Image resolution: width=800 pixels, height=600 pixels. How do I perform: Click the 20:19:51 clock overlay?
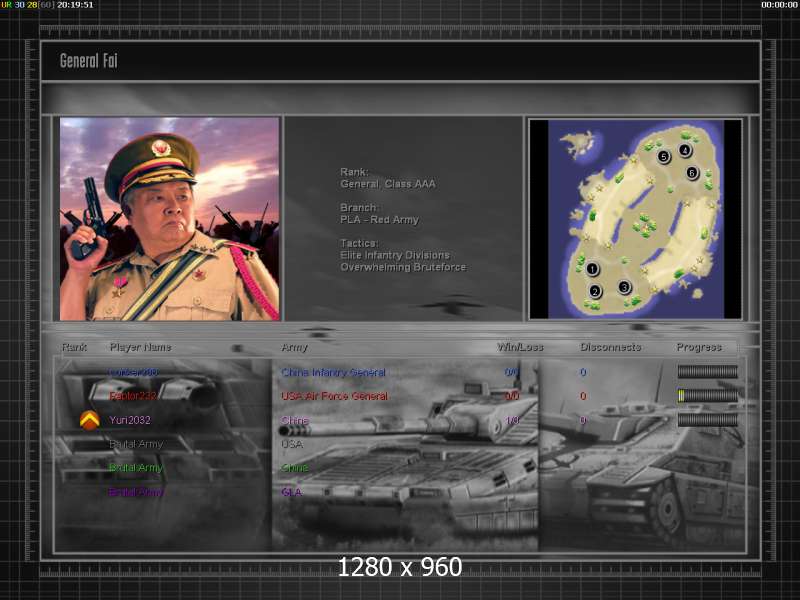[75, 5]
